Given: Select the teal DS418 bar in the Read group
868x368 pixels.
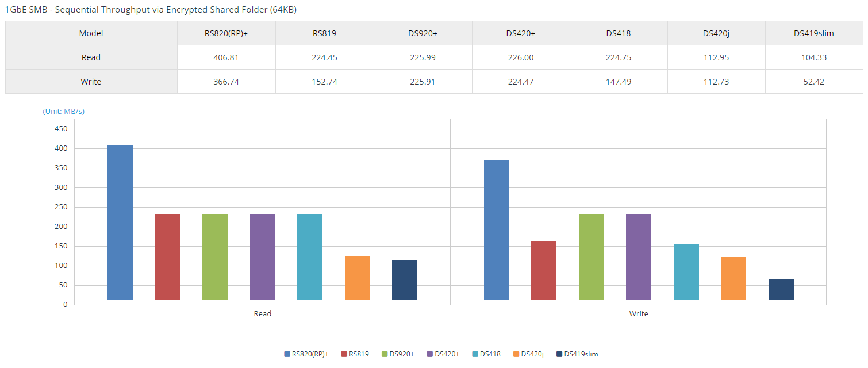Looking at the screenshot, I should coord(310,257).
